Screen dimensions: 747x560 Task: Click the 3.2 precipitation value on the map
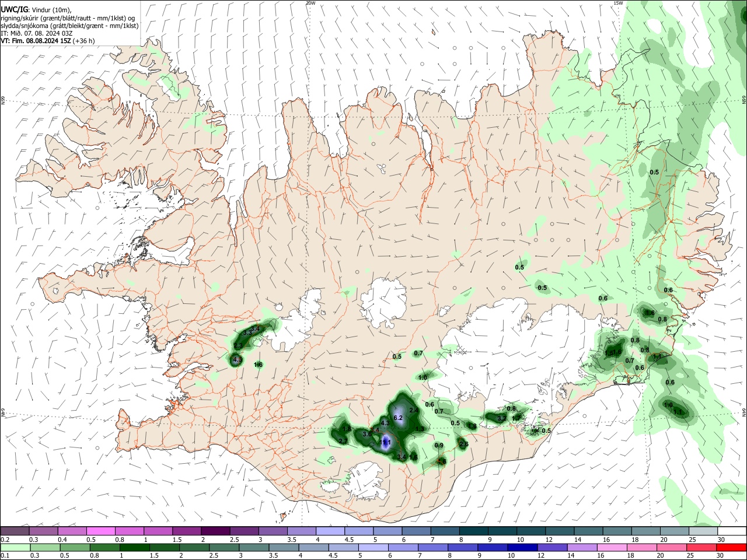pos(501,418)
